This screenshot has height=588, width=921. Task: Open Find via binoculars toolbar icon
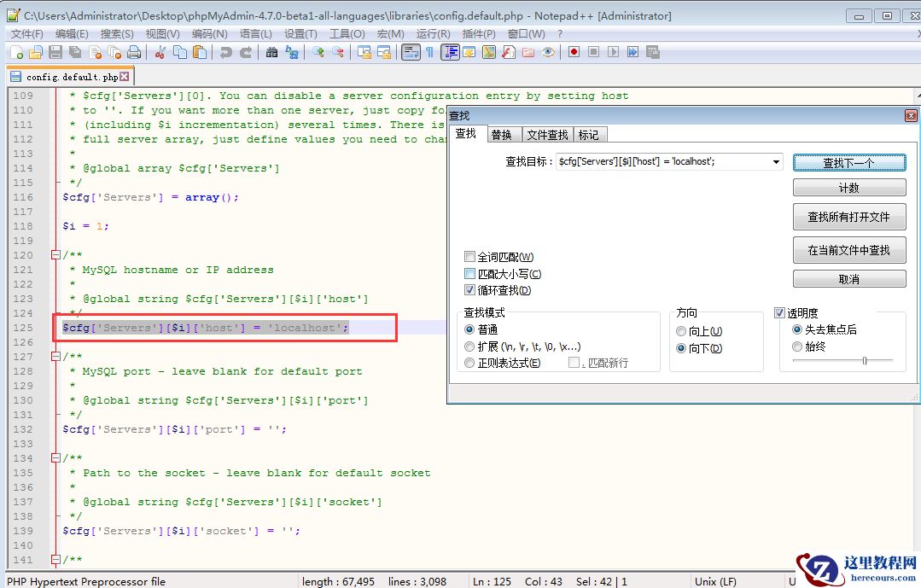[x=271, y=52]
